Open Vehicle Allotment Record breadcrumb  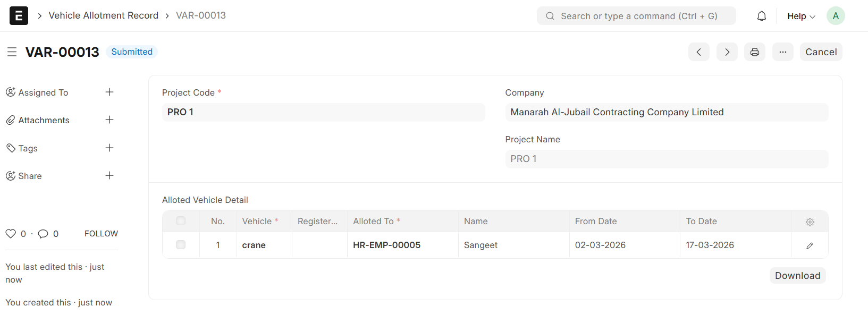(x=104, y=15)
